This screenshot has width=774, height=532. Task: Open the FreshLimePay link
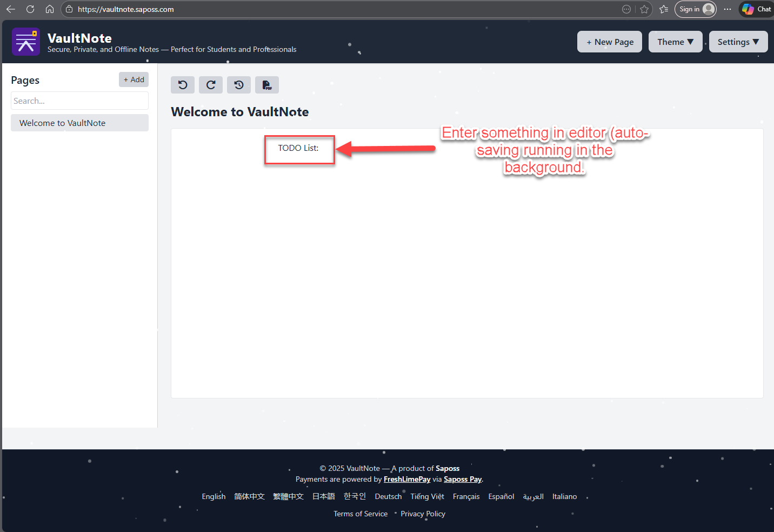point(407,479)
